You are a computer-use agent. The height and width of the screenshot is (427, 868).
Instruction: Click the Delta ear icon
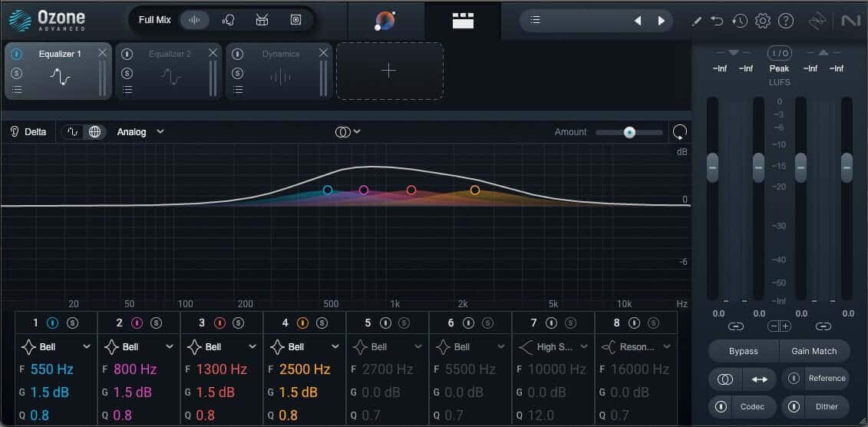(x=15, y=132)
